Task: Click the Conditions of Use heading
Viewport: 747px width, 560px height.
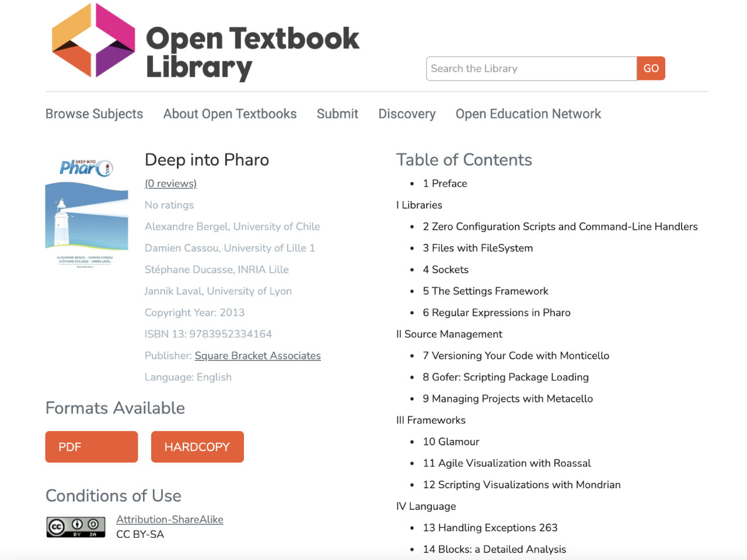Action: point(113,496)
